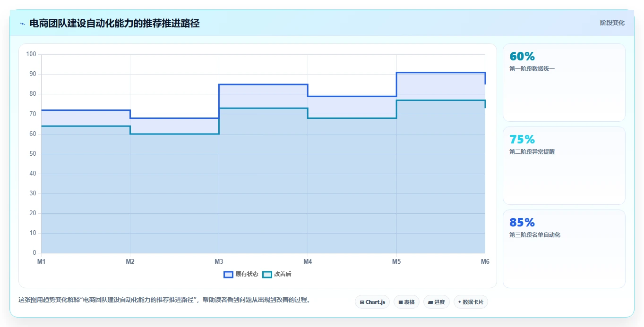Click the sparkle icon in 数据卡片 chip

click(x=459, y=302)
